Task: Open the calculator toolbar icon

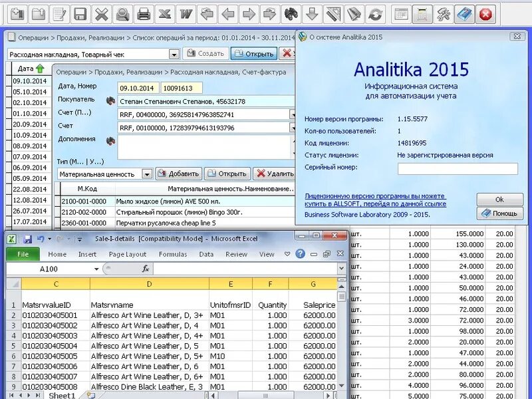Action: pyautogui.click(x=422, y=14)
